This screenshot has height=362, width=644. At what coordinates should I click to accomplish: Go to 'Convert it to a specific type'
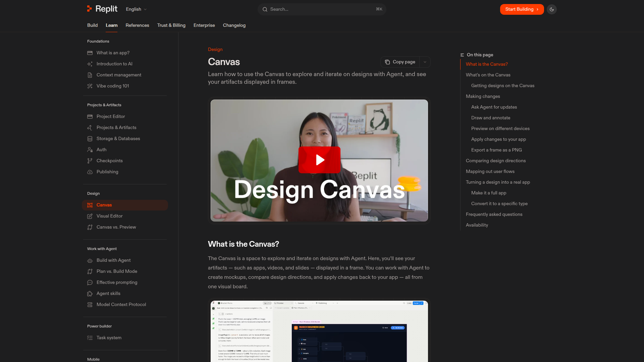pos(499,204)
